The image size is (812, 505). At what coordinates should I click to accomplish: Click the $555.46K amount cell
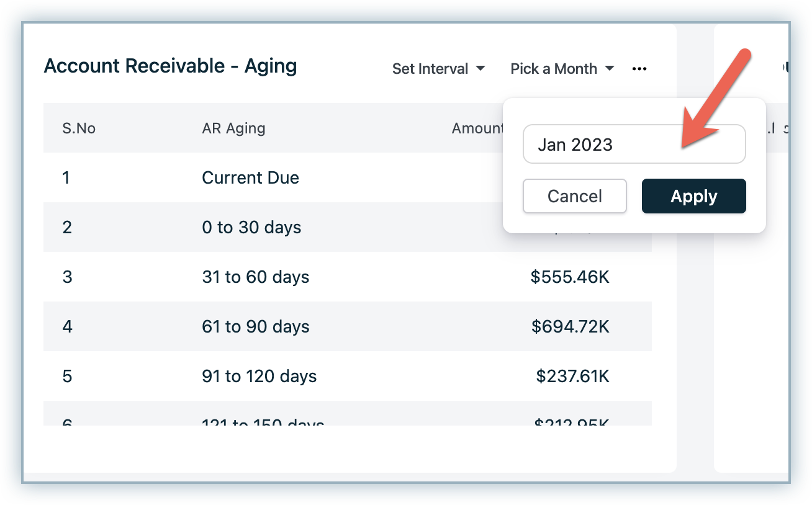click(x=570, y=277)
